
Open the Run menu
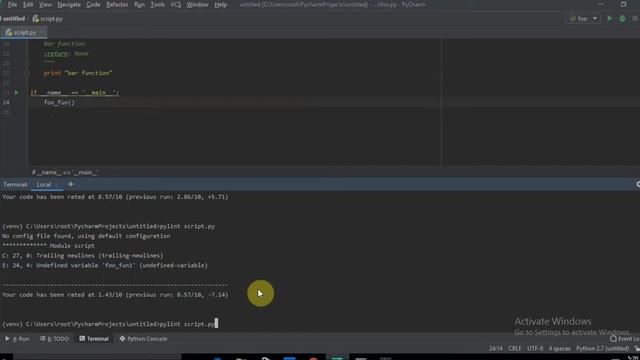[x=140, y=4]
